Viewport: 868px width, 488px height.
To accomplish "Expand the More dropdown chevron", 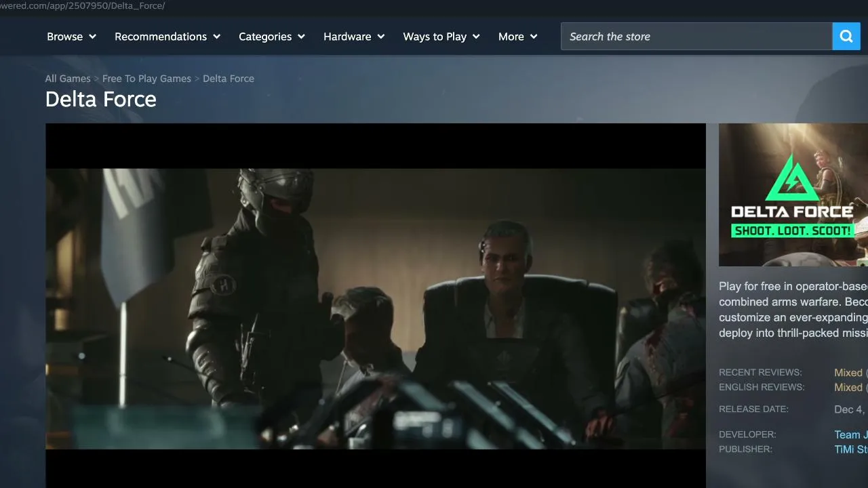I will click(534, 37).
